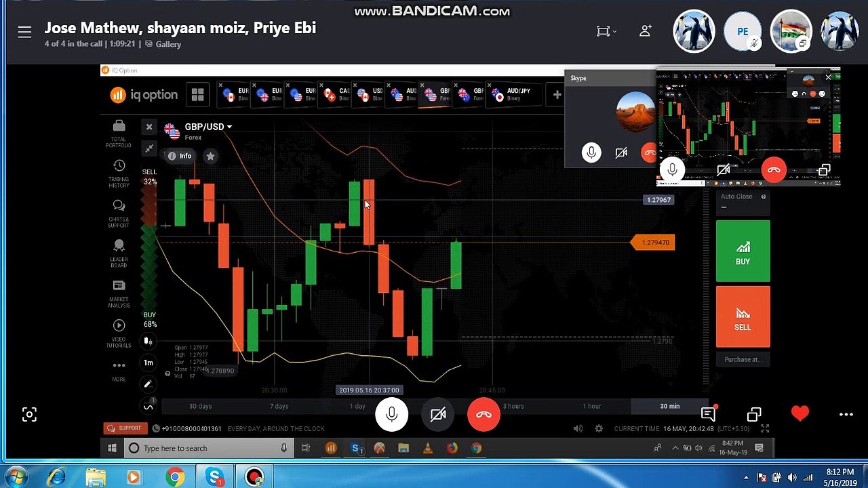868x488 pixels.
Task: Send a heart reaction
Action: click(800, 413)
